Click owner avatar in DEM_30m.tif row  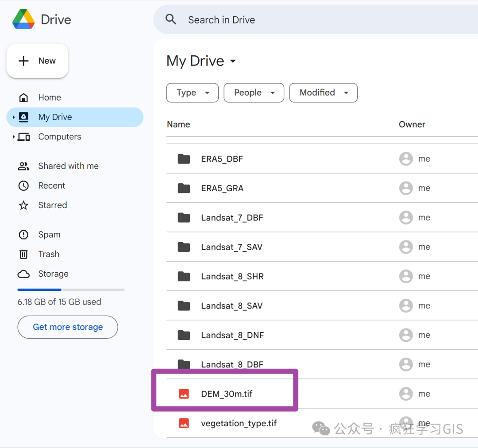[x=406, y=394]
